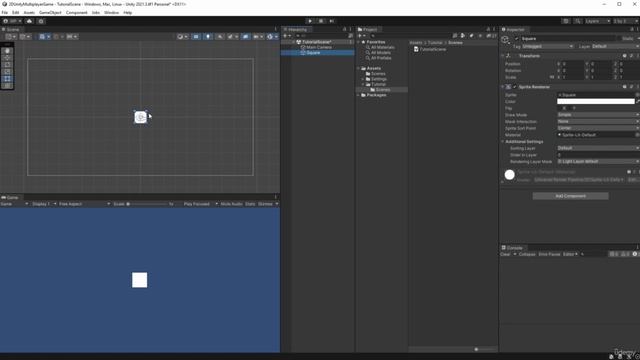The width and height of the screenshot is (640, 360).
Task: Switch to the Game tab
Action: tap(10, 198)
